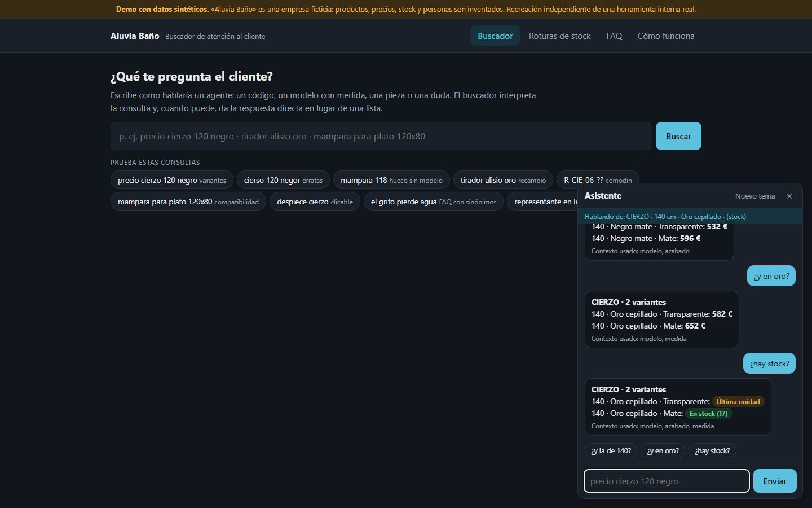The width and height of the screenshot is (812, 508).
Task: Start a Nuevo tema in the assistant
Action: point(755,196)
